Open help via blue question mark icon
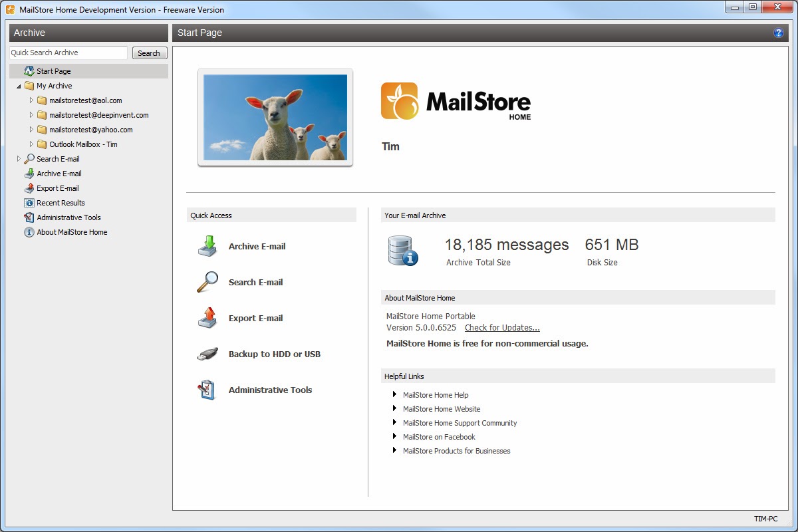Image resolution: width=798 pixels, height=532 pixels. click(779, 33)
